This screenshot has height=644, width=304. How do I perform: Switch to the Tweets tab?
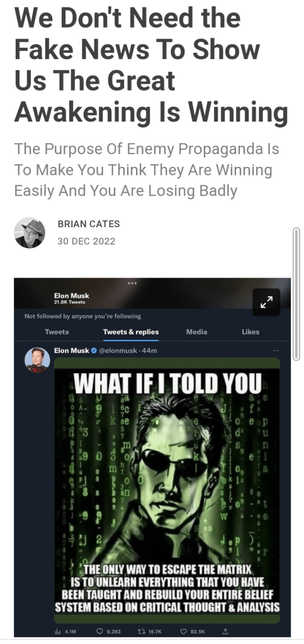[x=57, y=332]
